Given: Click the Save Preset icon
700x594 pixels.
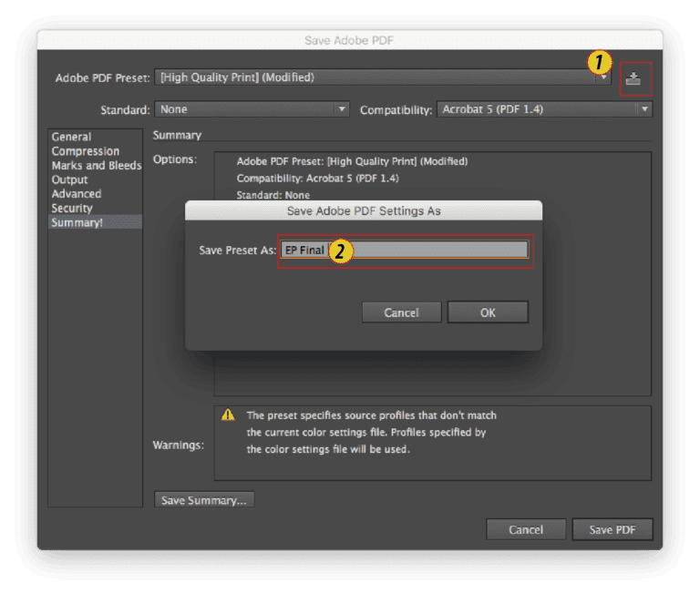Looking at the screenshot, I should (x=633, y=79).
